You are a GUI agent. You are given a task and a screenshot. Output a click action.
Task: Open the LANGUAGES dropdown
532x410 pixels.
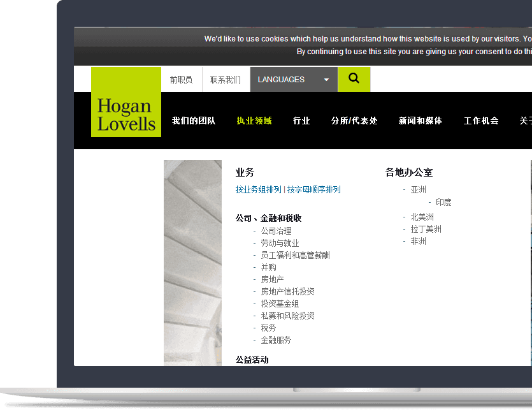(x=293, y=79)
